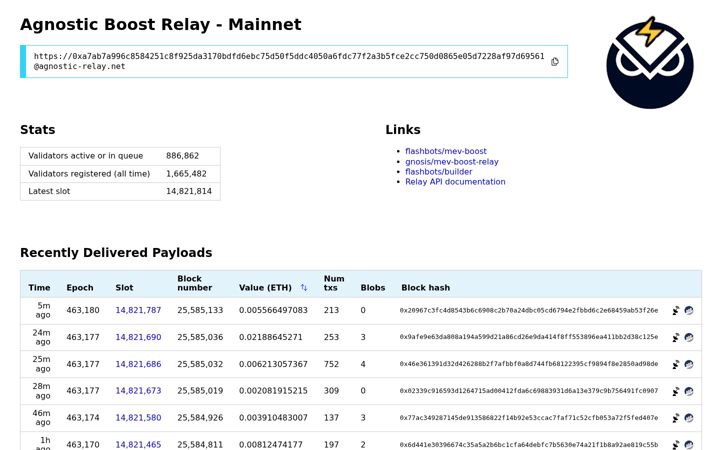The image size is (720, 450).
Task: Open satellite-style explorer icon for slot 14,821,787
Action: [x=675, y=310]
